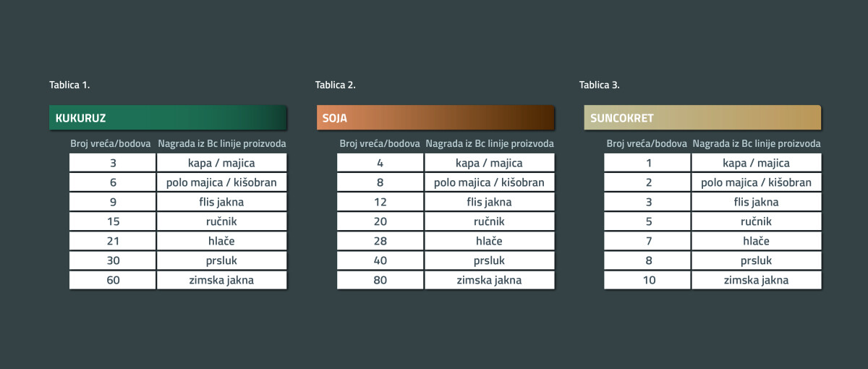
Task: Click "kapa / majica" in the Suncokret table
Action: coord(756,163)
